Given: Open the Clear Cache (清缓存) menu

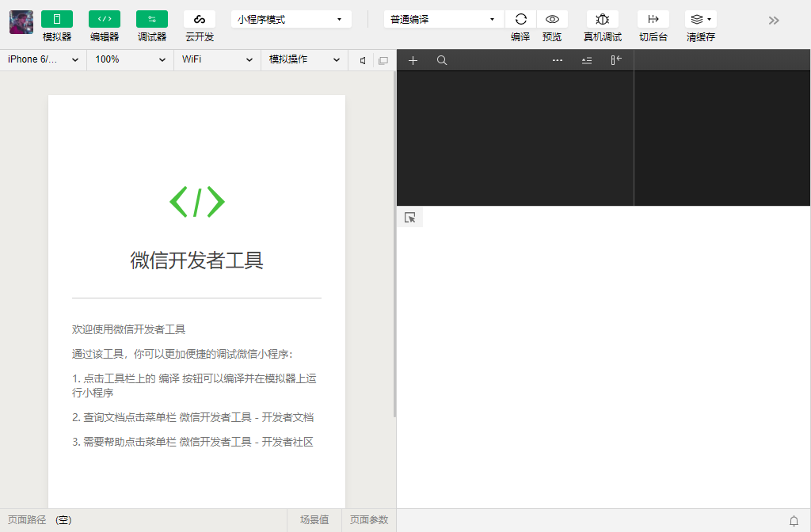Looking at the screenshot, I should (x=701, y=19).
